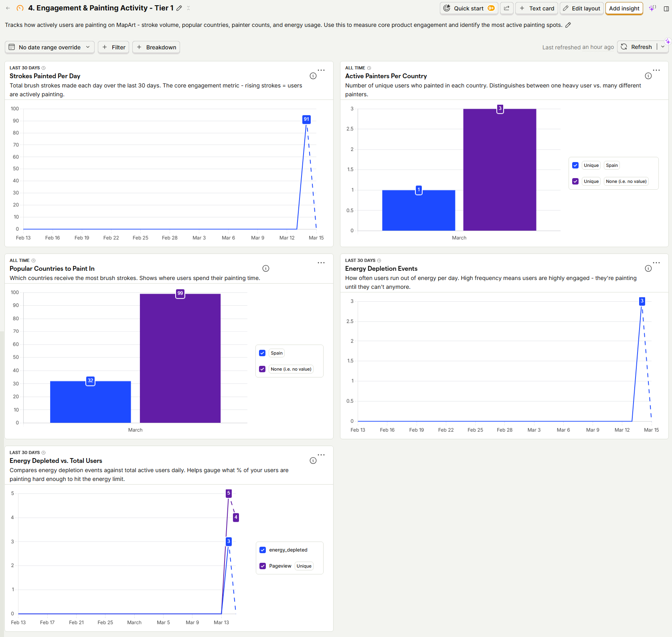Uncheck Spain in Popular Countries legend

[x=262, y=353]
